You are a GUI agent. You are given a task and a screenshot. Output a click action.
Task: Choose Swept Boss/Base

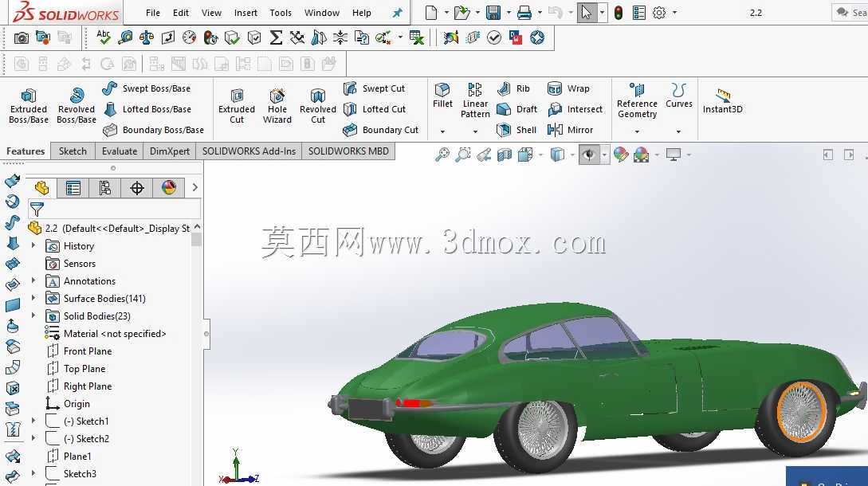pos(147,88)
